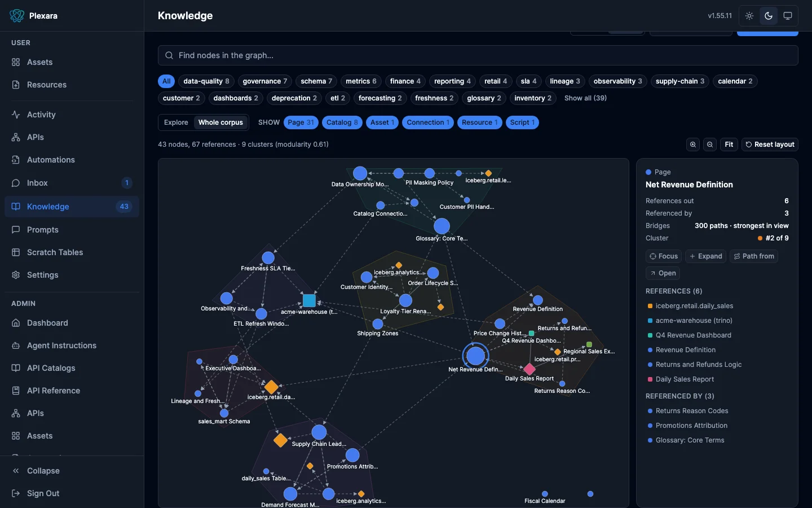
Task: Select dark theme moon icon
Action: click(x=769, y=16)
